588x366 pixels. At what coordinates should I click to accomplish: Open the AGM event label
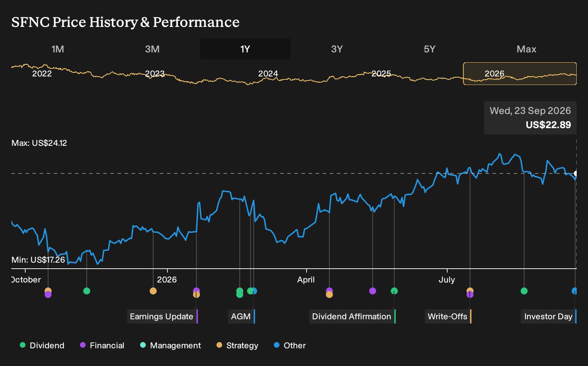pos(242,316)
